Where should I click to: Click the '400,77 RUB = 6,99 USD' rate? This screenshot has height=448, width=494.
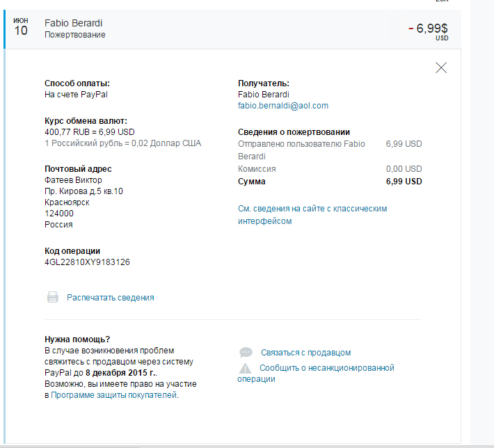90,132
